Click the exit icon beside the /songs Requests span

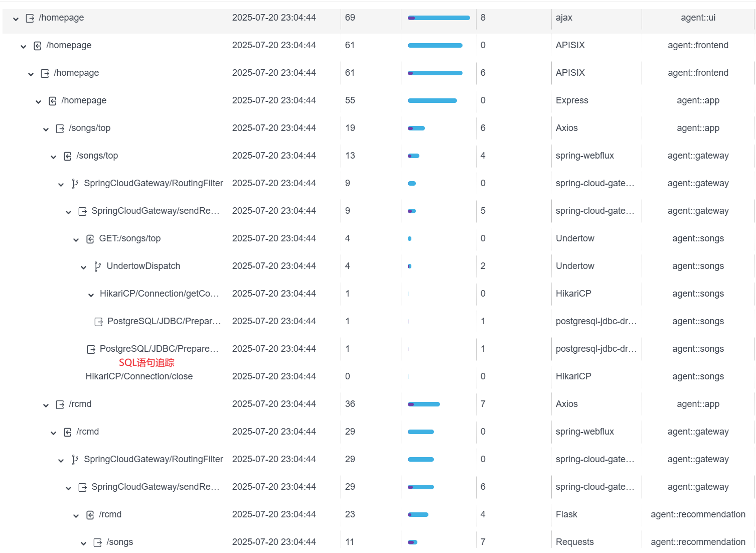point(98,542)
